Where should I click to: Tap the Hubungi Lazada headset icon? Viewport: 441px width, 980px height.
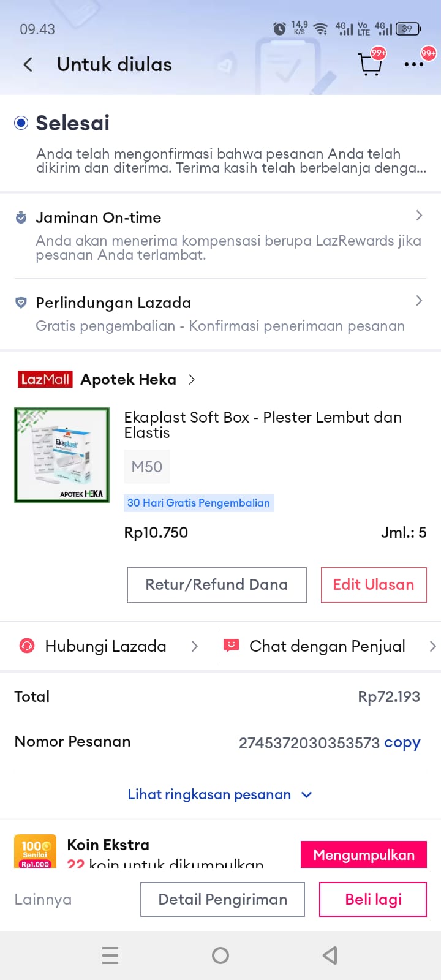[27, 646]
